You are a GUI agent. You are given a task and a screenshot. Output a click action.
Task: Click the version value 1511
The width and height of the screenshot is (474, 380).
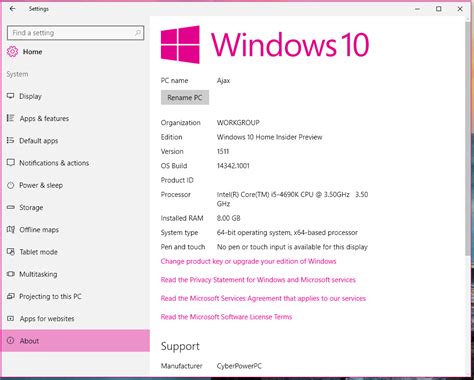pyautogui.click(x=223, y=151)
